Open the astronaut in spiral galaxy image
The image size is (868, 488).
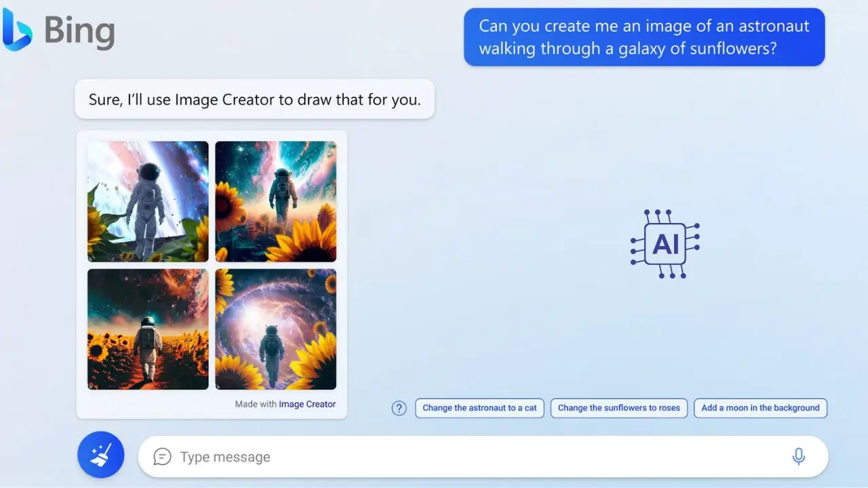click(276, 329)
